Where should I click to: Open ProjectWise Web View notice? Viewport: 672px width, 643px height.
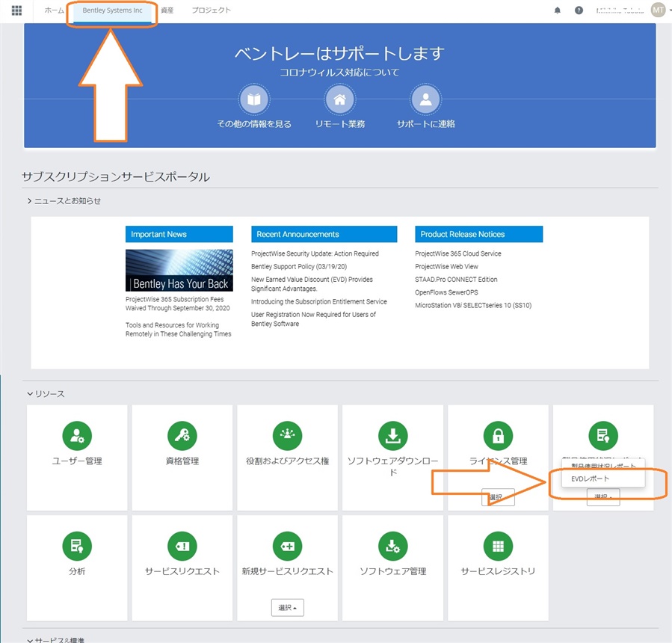446,267
